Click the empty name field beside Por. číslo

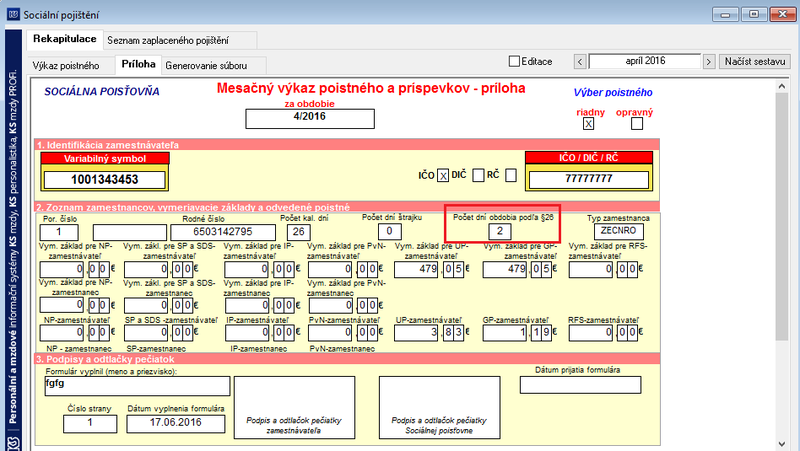(130, 232)
